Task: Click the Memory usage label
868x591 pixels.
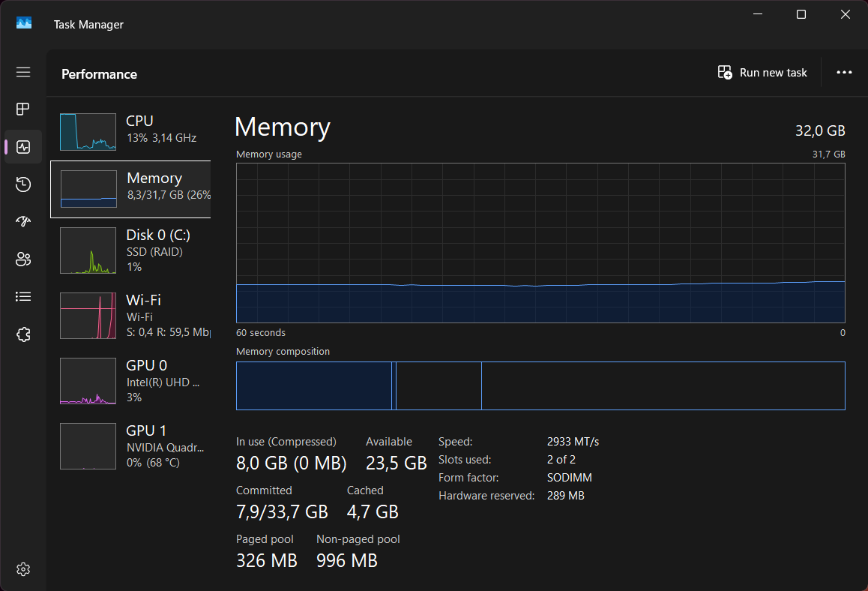Action: coord(269,154)
